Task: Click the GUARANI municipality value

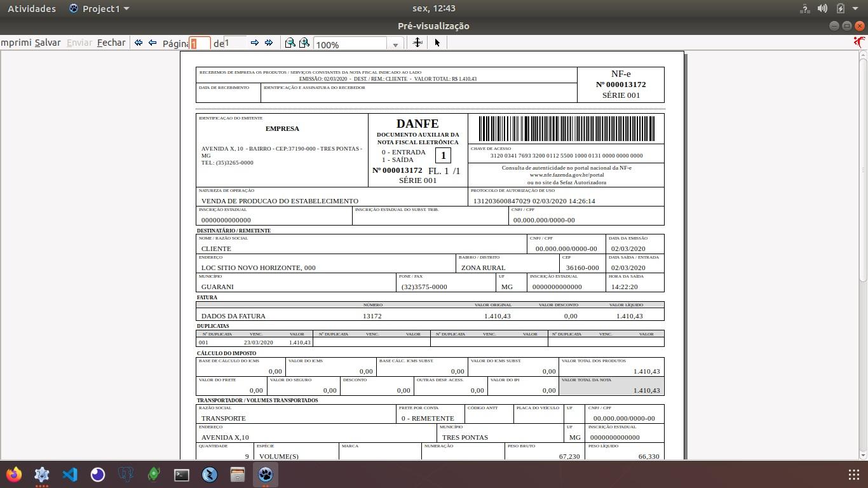Action: click(217, 287)
